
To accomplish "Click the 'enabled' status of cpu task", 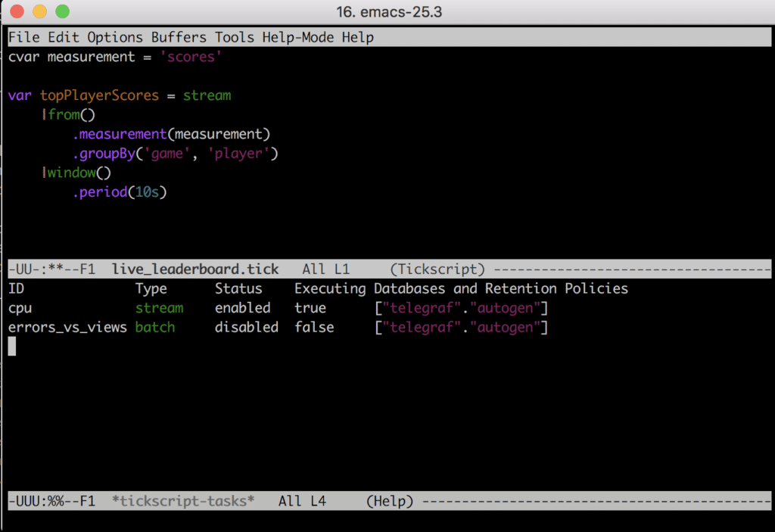I will coord(242,308).
